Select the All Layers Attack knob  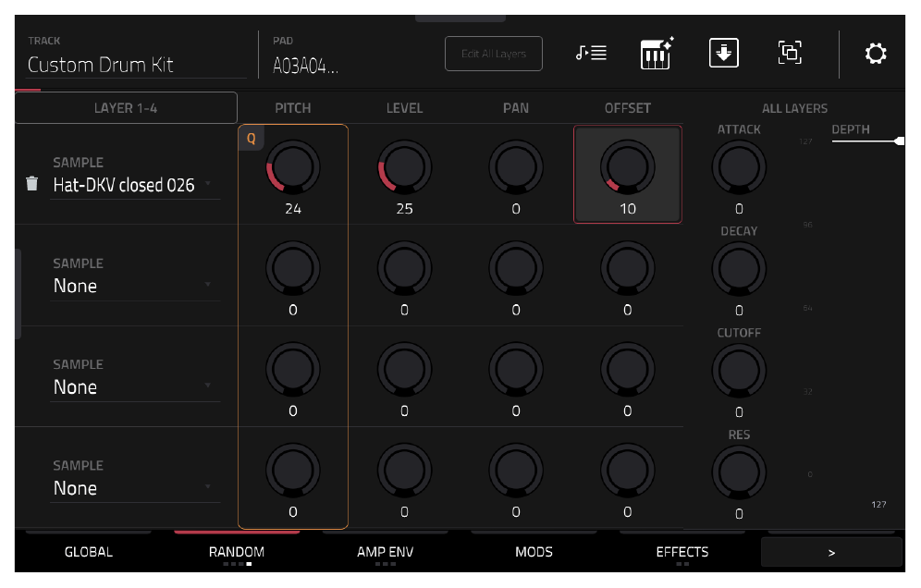[x=739, y=167]
